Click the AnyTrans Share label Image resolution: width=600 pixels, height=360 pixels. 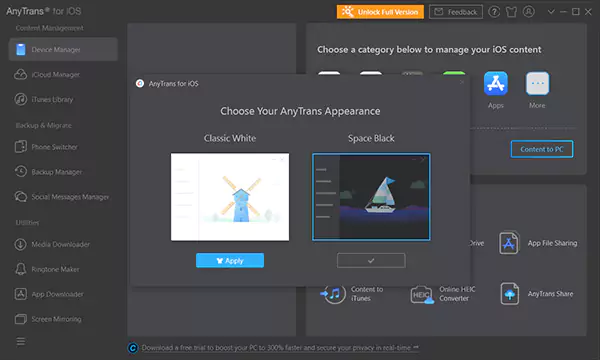(550, 293)
